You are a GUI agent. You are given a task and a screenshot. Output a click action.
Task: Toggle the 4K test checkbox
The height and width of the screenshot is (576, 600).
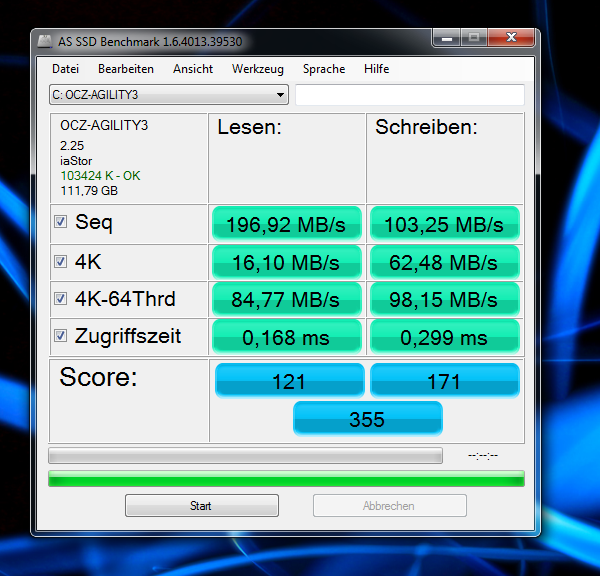[x=60, y=261]
